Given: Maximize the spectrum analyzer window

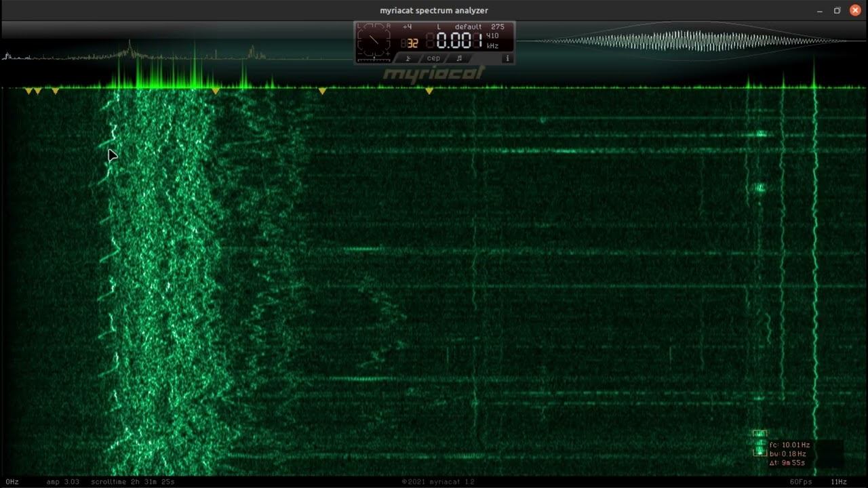Looking at the screenshot, I should pyautogui.click(x=837, y=10).
